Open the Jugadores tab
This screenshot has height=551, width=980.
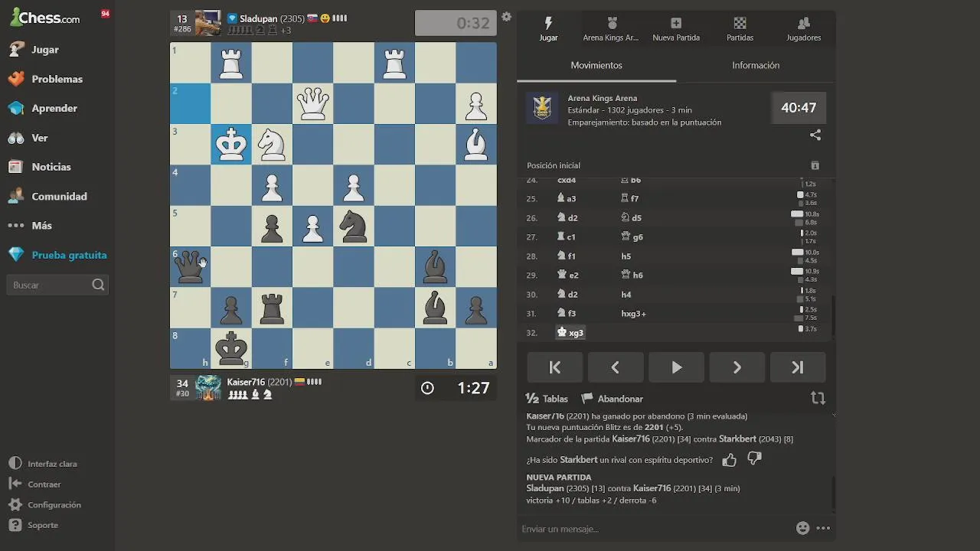(804, 29)
